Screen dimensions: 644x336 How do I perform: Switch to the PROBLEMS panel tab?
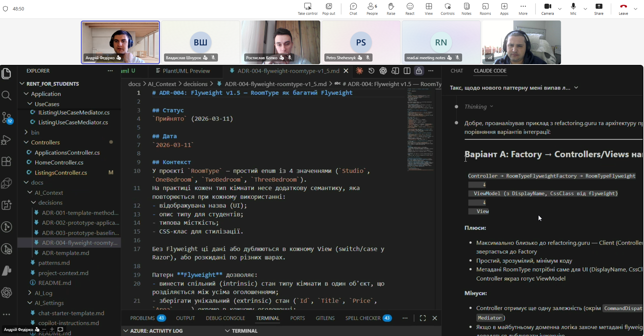click(142, 318)
